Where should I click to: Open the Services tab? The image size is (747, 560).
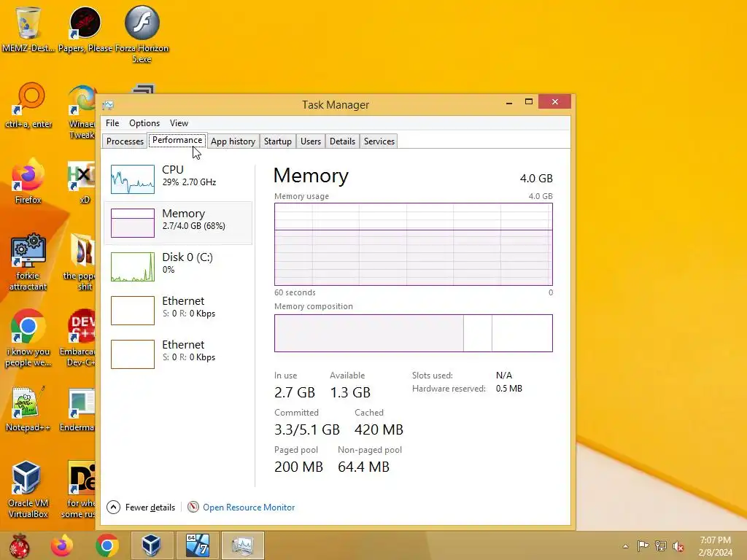point(379,141)
